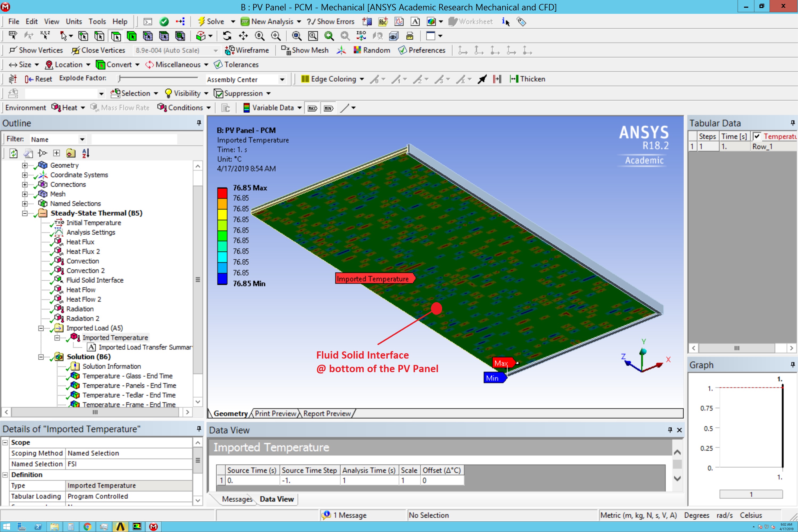Screen dimensions: 798x532
Task: Open the Heat loads dropdown button
Action: 68,108
